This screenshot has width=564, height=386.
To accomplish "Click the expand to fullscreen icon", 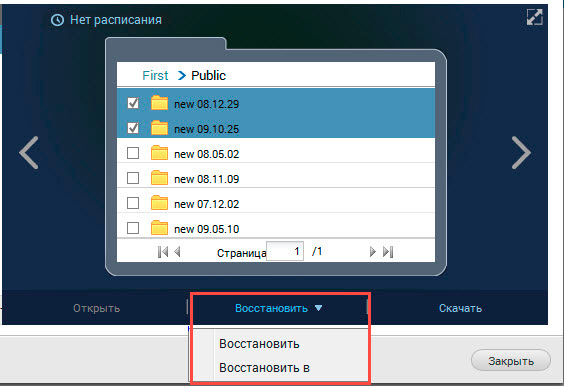I will click(535, 17).
